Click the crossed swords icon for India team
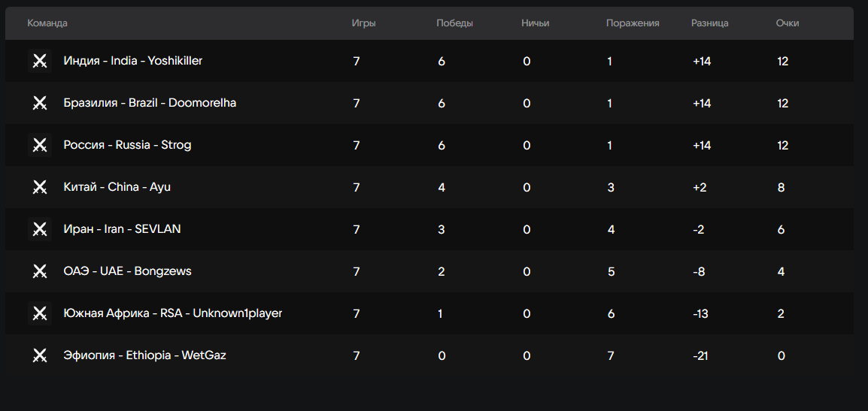The height and width of the screenshot is (411, 868). (39, 61)
